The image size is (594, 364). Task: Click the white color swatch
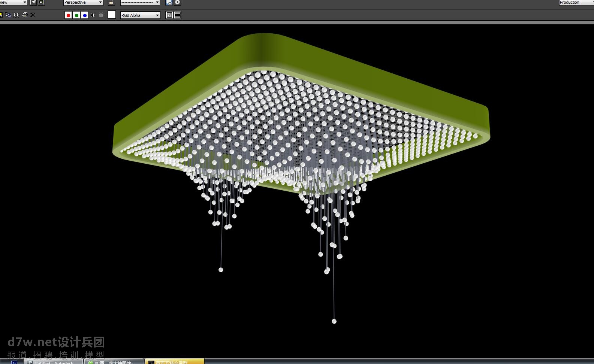click(x=112, y=15)
